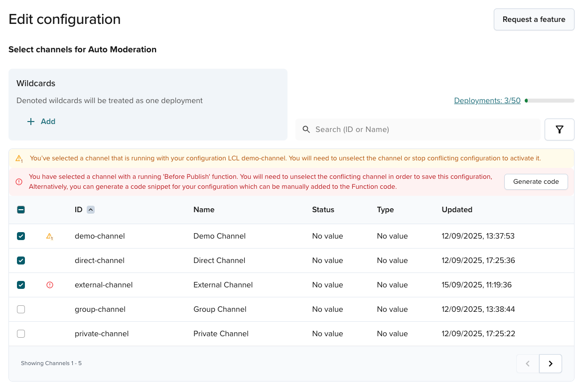Viewport: 582px width, 392px height.
Task: Click the warning triangle next to demo-channel
Action: click(x=49, y=236)
